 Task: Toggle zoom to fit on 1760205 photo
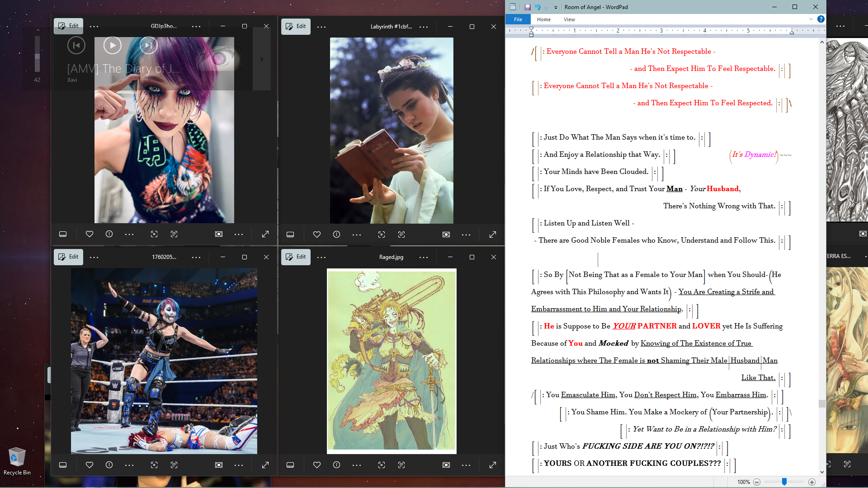(219, 465)
